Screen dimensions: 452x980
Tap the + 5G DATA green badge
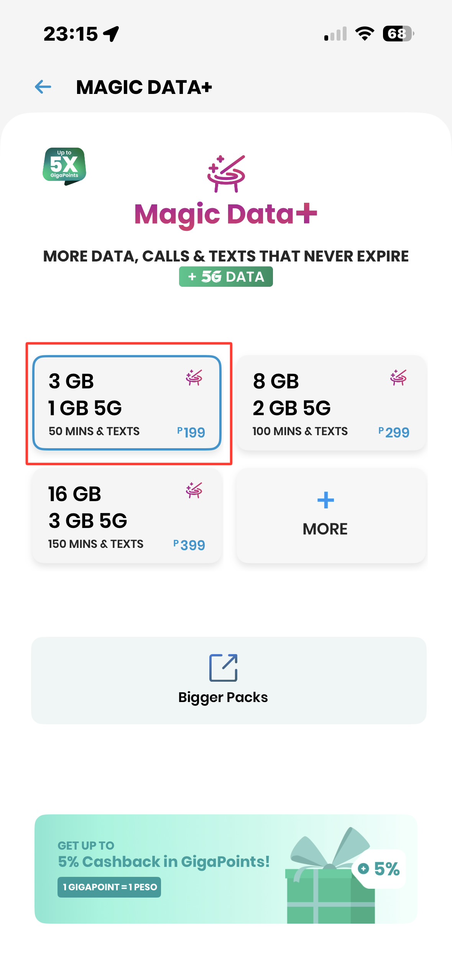226,276
